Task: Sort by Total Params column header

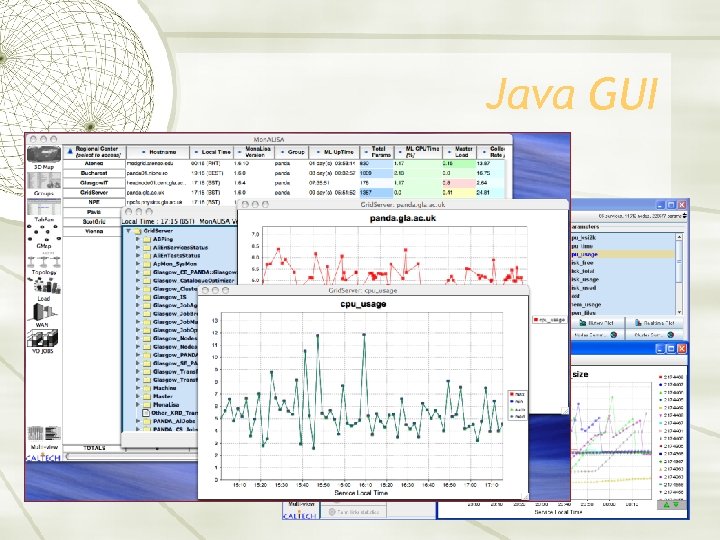Action: click(377, 152)
